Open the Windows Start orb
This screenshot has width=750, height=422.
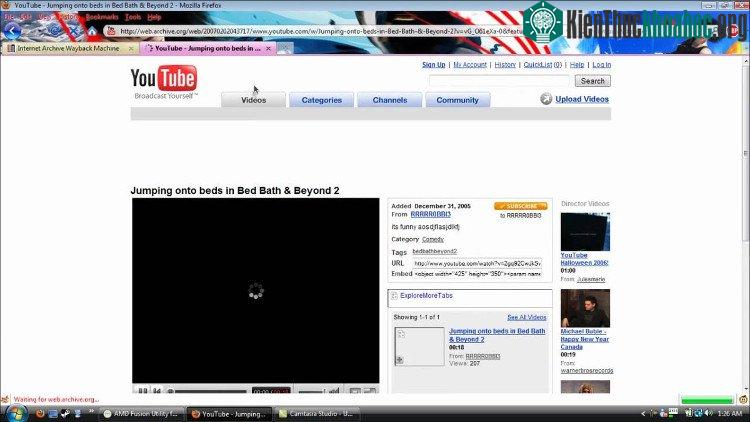tap(15, 413)
